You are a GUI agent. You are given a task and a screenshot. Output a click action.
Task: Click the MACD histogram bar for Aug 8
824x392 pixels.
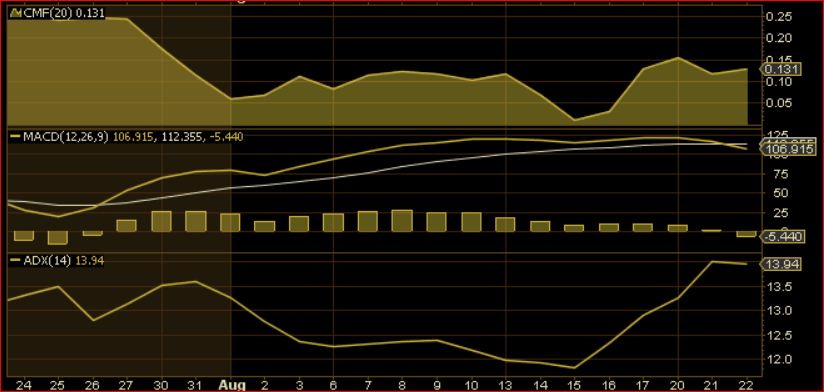tap(402, 221)
